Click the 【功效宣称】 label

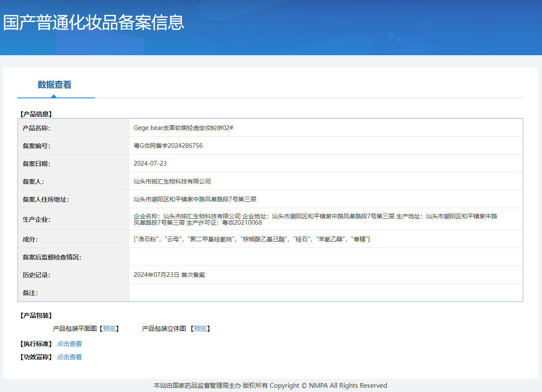pyautogui.click(x=36, y=357)
